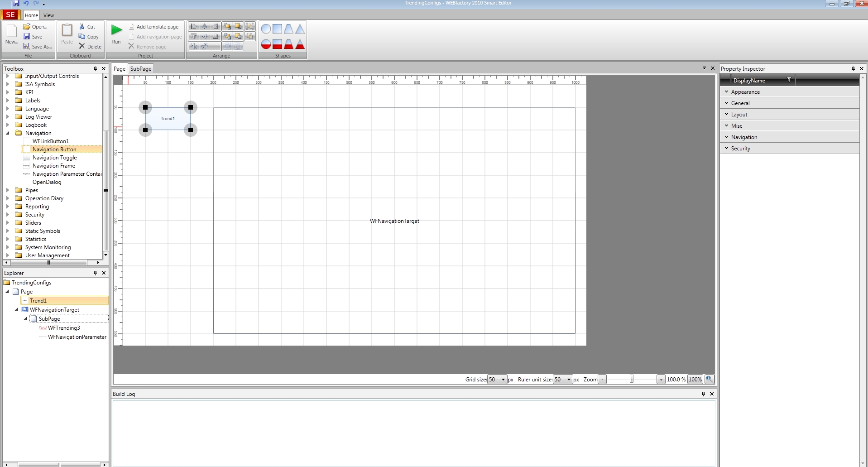Toggle the Build Log pin icon
The image size is (868, 467).
tap(703, 394)
